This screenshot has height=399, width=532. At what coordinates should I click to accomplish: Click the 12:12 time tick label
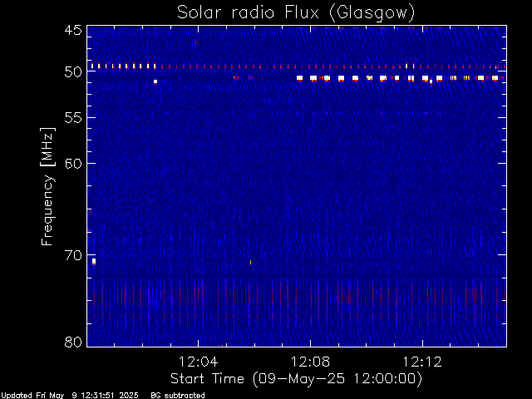pyautogui.click(x=422, y=362)
